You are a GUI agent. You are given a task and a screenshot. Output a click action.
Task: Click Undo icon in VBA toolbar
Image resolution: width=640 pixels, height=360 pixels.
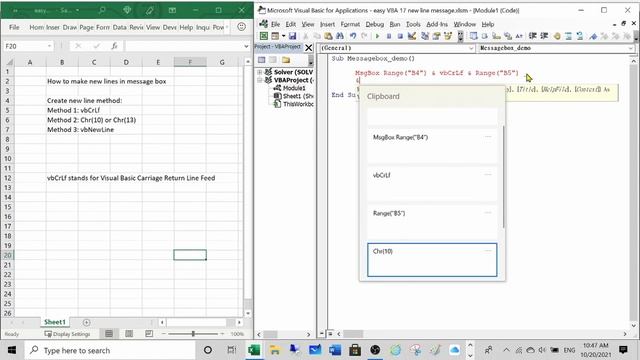pos(353,36)
